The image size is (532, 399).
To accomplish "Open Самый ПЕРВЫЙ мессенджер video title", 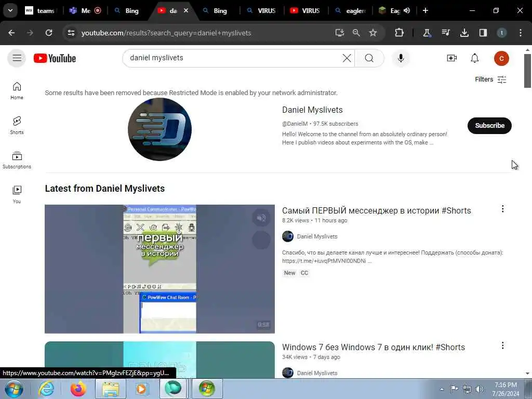I will pos(376,211).
